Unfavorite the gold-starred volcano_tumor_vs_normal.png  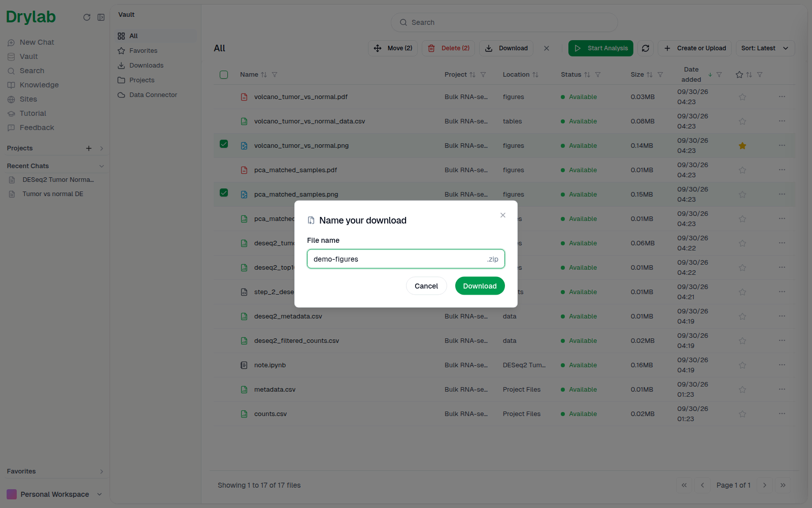(x=742, y=146)
